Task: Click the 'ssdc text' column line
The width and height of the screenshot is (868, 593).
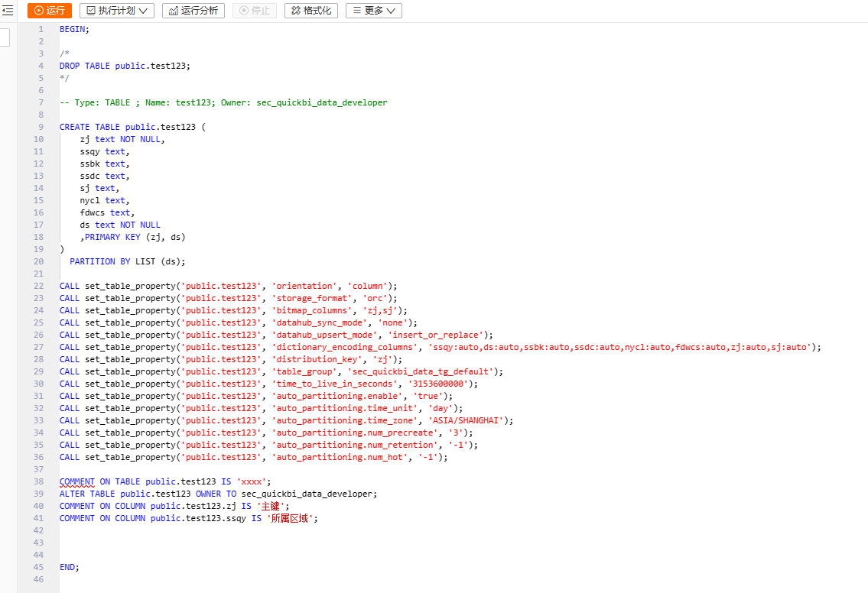Action: (x=105, y=176)
